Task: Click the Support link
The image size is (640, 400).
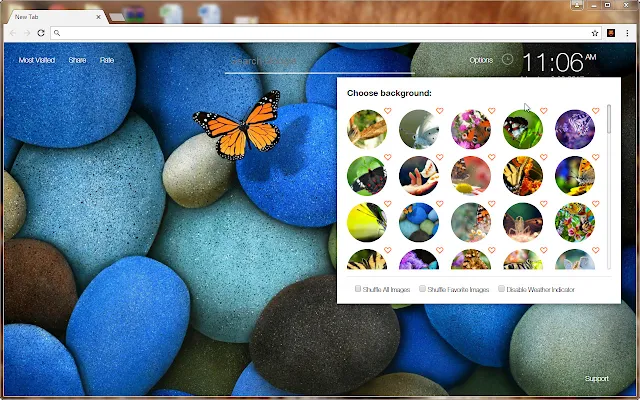Action: click(596, 379)
